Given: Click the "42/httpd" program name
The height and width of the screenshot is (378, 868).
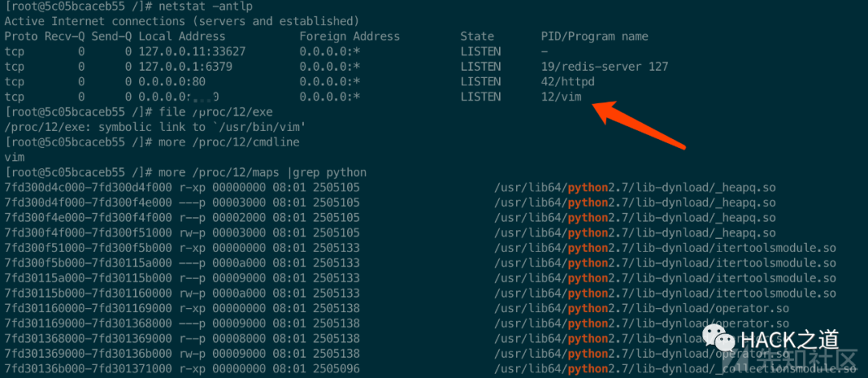Looking at the screenshot, I should (568, 81).
